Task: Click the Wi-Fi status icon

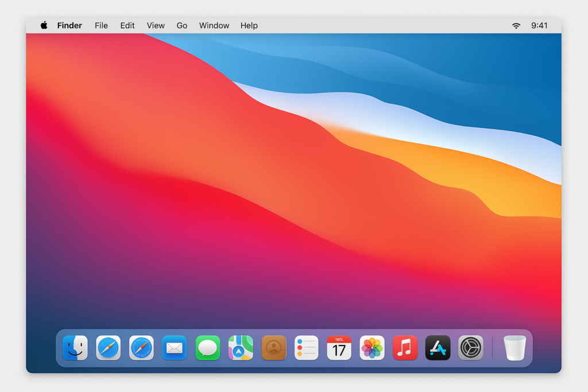Action: coord(516,26)
